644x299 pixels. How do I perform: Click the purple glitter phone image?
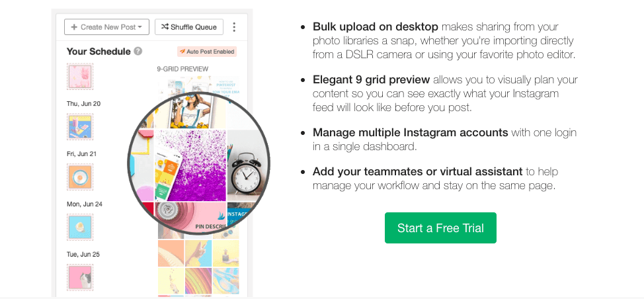(190, 165)
